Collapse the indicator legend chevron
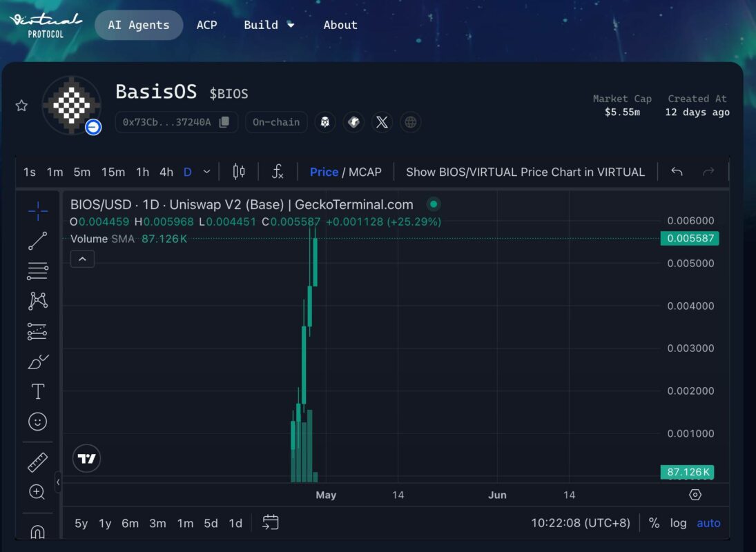Image resolution: width=756 pixels, height=552 pixels. (82, 259)
